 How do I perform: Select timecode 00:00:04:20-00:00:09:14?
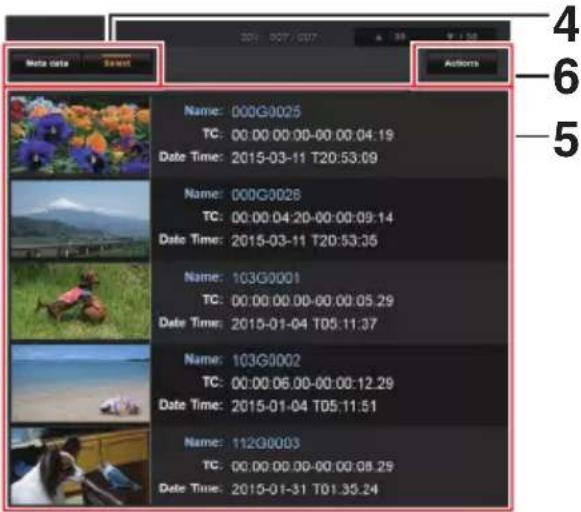coord(312,217)
